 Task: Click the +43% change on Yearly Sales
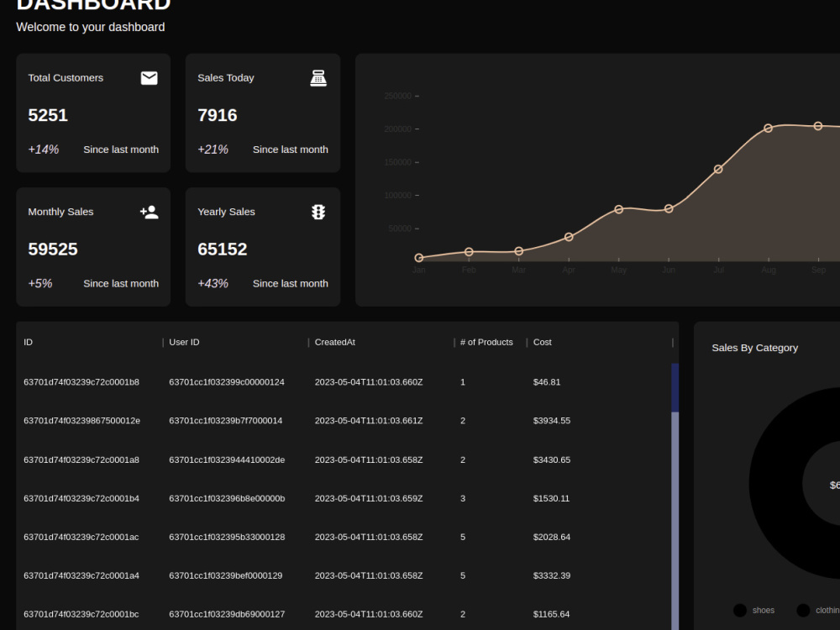pos(213,283)
